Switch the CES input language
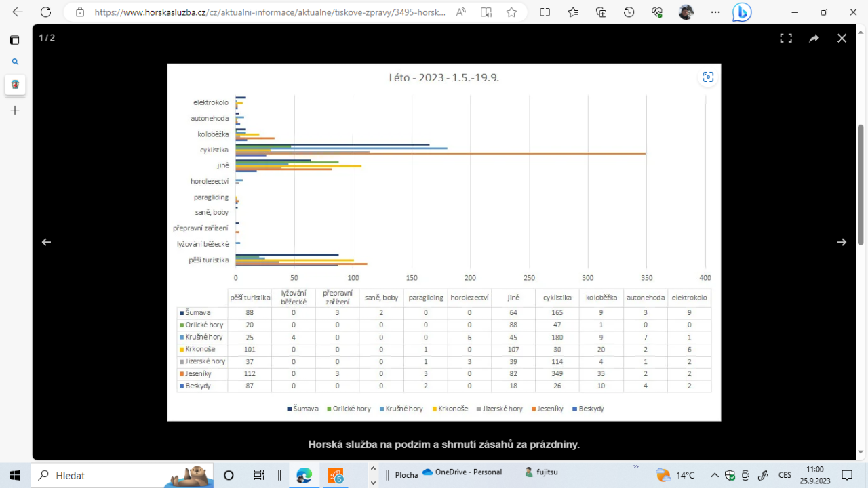The height and width of the screenshot is (488, 868). point(785,475)
